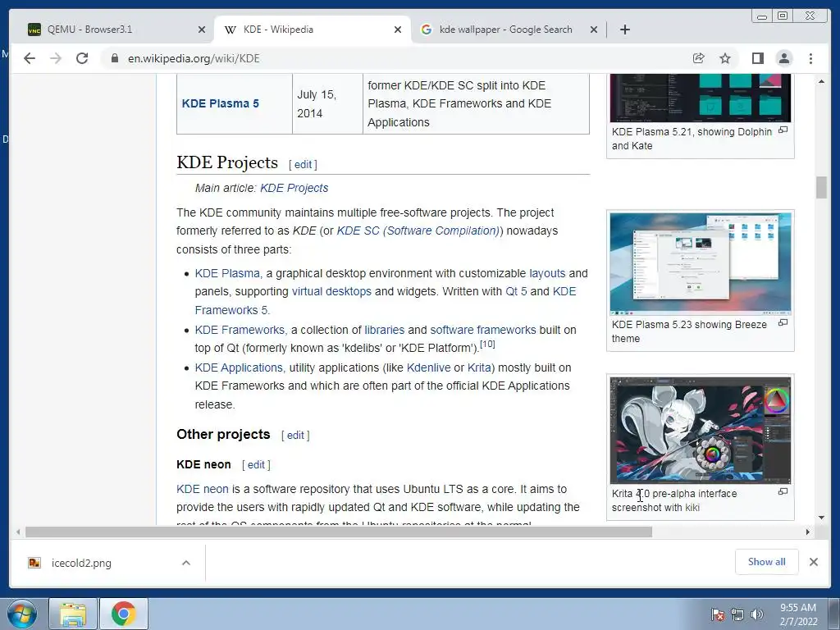Follow the layouts link

pos(547,273)
